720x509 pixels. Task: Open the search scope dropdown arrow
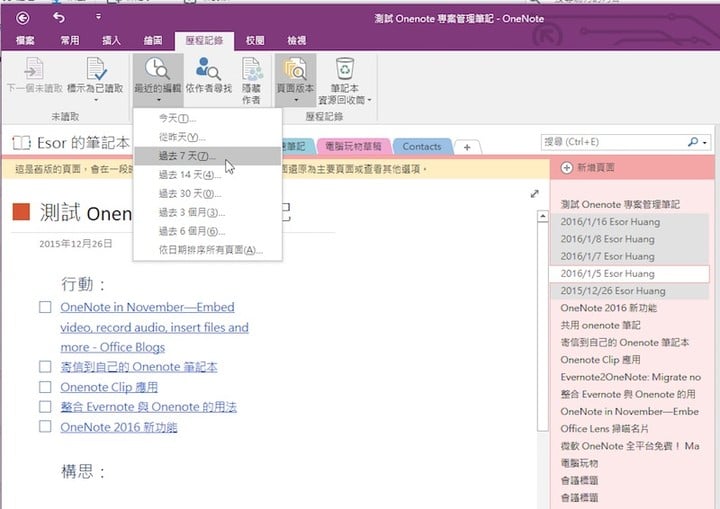705,144
